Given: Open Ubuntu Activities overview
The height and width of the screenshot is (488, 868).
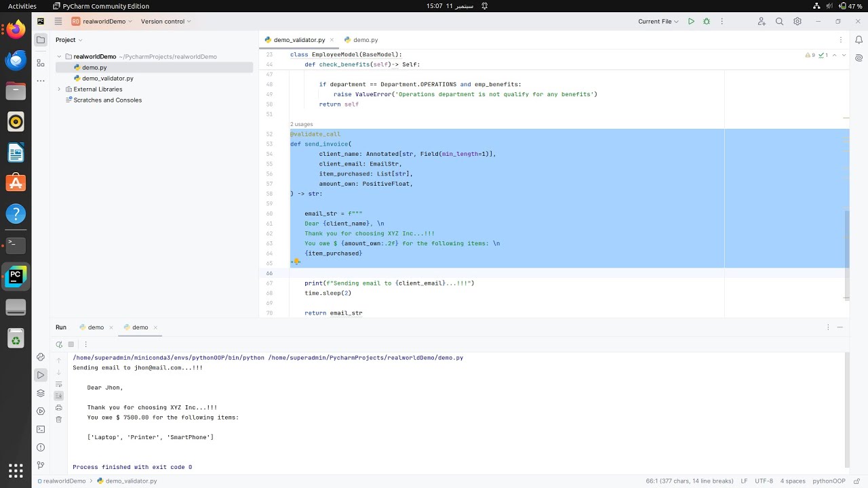Looking at the screenshot, I should point(22,6).
